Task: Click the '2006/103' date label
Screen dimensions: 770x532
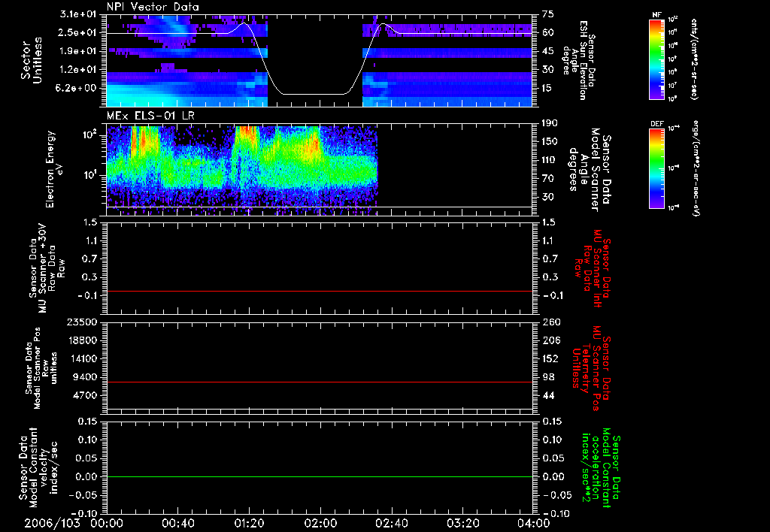Action: coord(53,523)
